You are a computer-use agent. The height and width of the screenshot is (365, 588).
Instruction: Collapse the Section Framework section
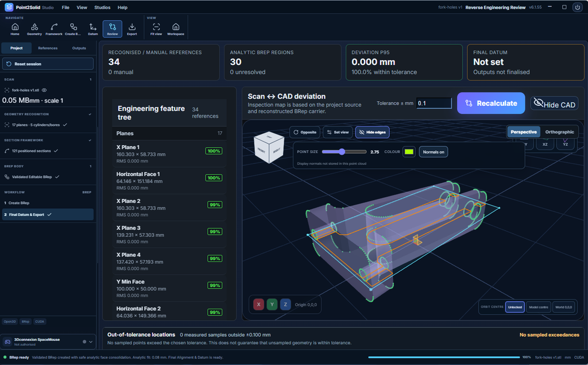point(90,140)
